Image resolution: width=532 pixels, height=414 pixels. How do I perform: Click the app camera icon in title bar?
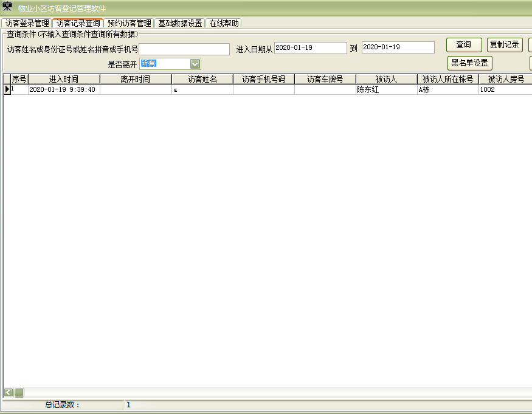click(7, 7)
